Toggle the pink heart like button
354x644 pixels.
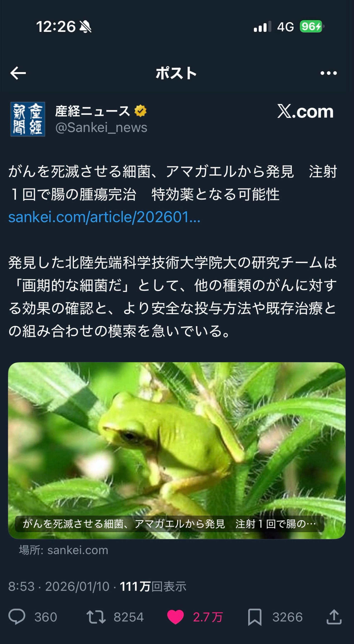[175, 617]
